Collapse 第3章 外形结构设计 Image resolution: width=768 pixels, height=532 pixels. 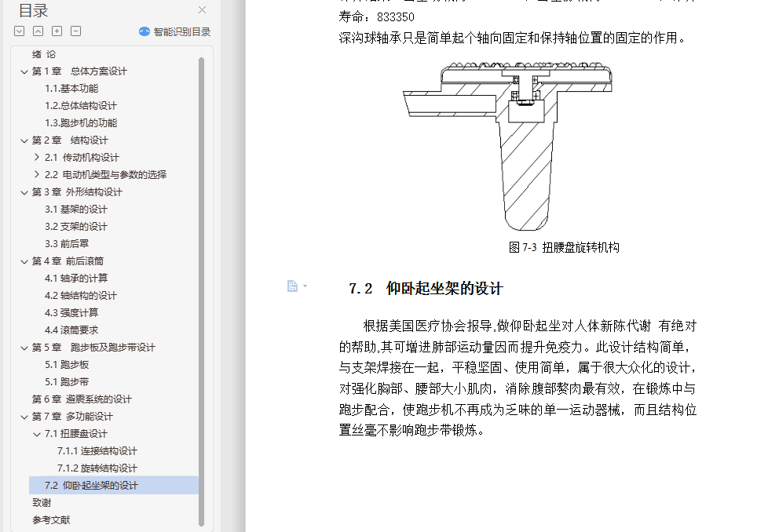24,192
